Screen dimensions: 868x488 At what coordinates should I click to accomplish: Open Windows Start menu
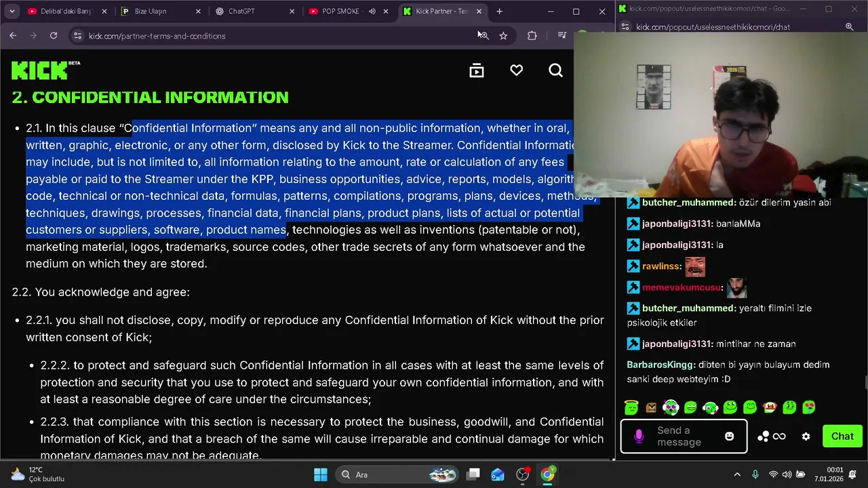point(321,474)
